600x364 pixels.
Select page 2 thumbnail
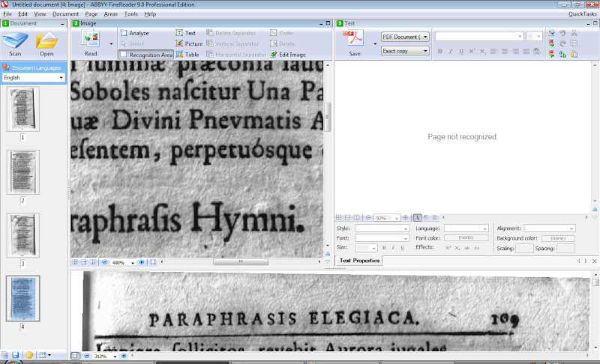pos(22,172)
